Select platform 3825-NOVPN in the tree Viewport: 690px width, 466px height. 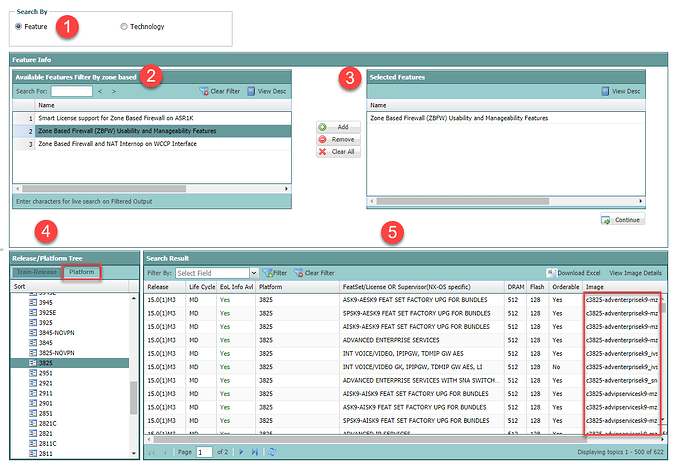56,353
